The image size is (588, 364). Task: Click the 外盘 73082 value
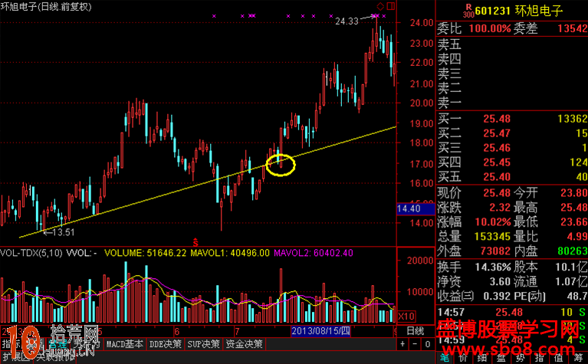494,251
